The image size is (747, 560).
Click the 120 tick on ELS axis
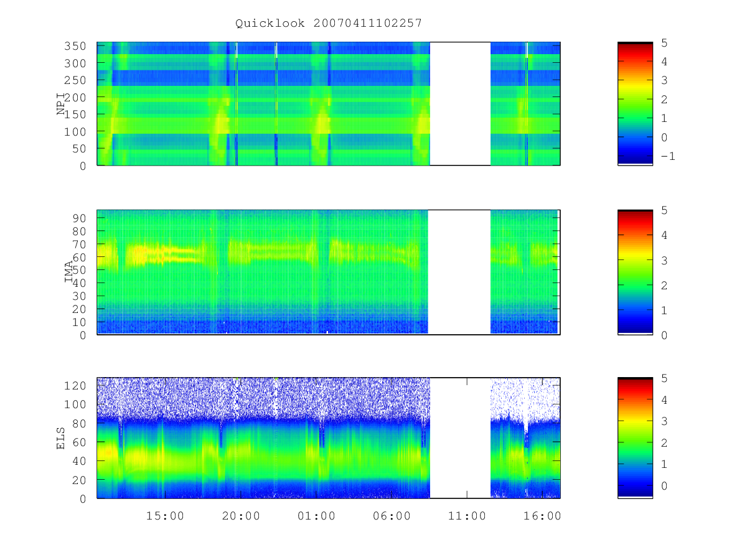(76, 386)
